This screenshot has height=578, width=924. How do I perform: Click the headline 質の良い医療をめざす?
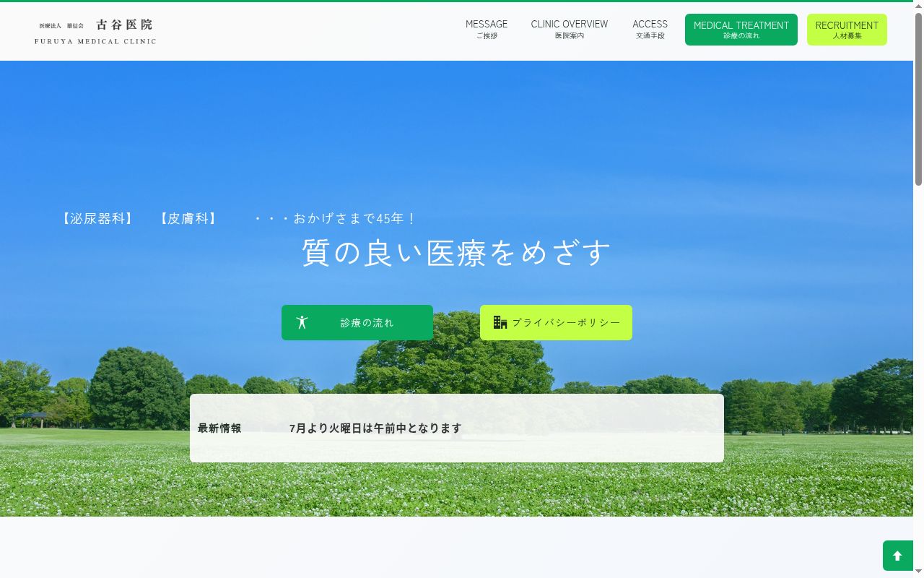tap(456, 253)
